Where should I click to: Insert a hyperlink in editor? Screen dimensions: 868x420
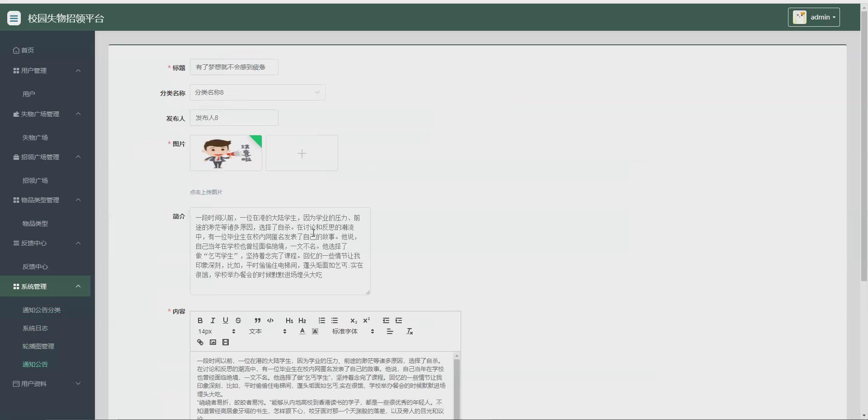coord(200,342)
